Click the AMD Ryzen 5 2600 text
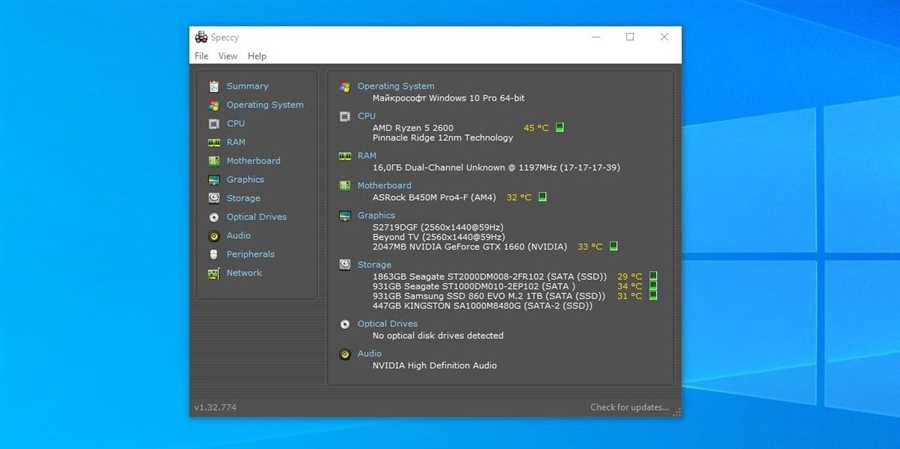This screenshot has height=449, width=900. (413, 128)
